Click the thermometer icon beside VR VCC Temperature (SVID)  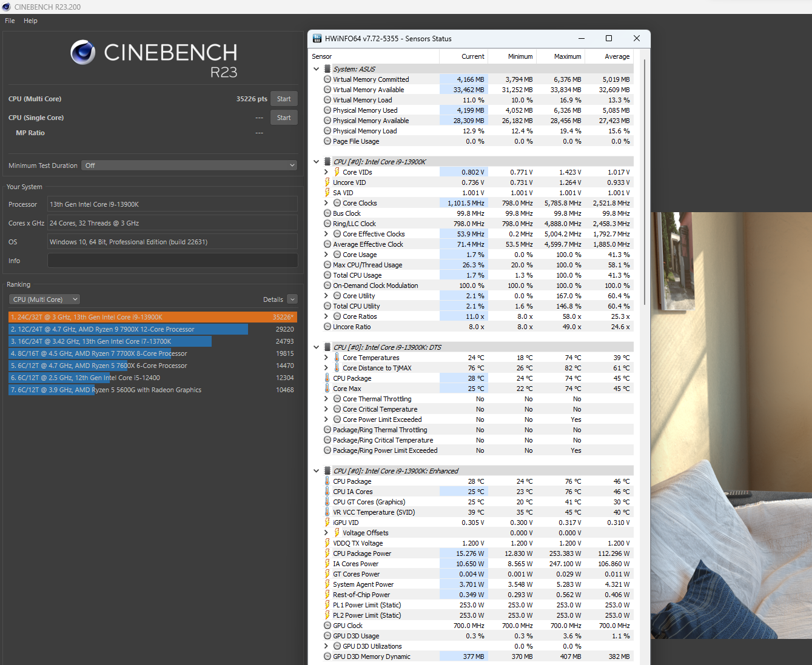point(327,512)
